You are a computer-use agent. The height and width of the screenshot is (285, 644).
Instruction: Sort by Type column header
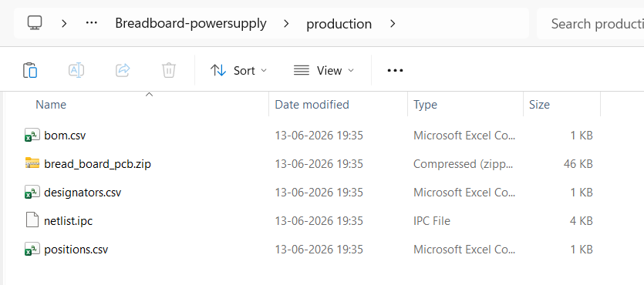(x=425, y=105)
